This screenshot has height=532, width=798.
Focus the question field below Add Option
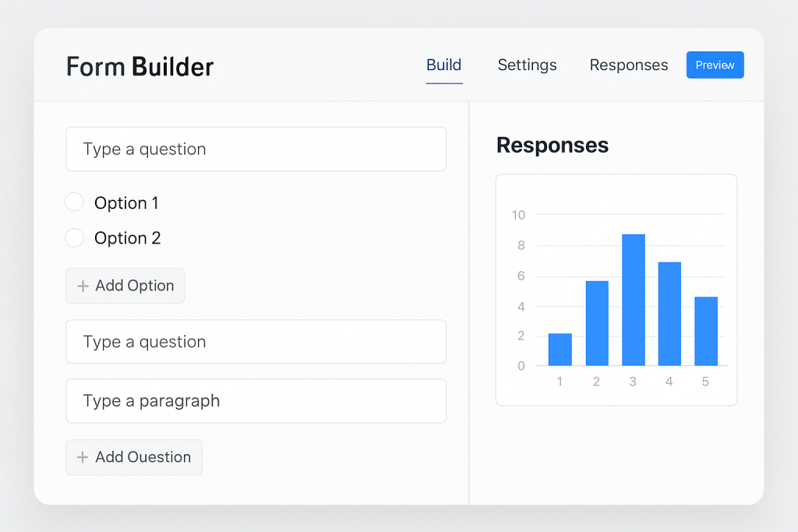[256, 342]
